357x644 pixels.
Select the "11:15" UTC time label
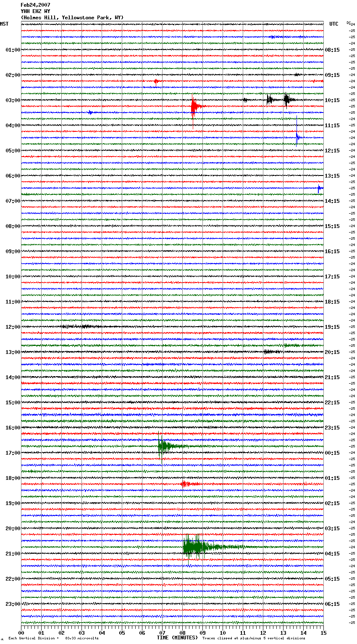(332, 126)
